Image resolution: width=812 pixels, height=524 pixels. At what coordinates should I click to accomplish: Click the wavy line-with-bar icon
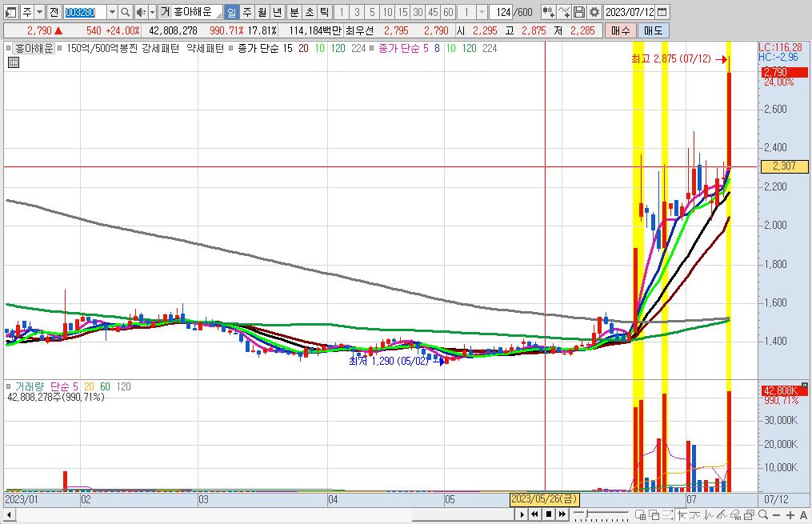coord(695,514)
